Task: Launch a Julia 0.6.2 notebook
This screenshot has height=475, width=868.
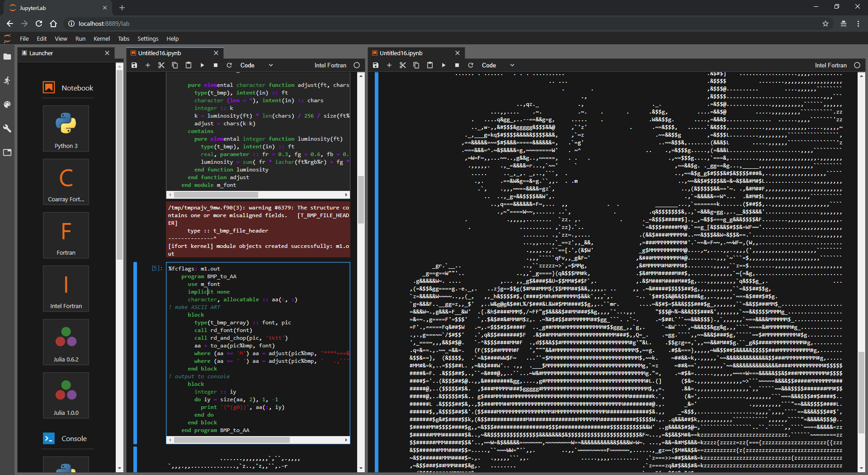Action: (x=66, y=342)
